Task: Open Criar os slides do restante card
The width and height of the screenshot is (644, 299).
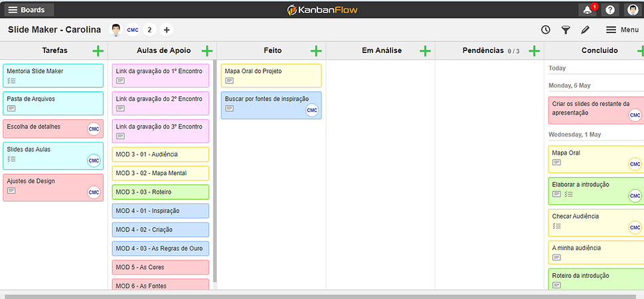Action: tap(596, 110)
